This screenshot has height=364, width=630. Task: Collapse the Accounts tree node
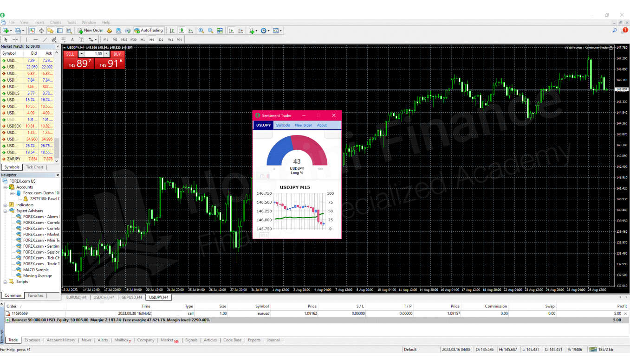pyautogui.click(x=5, y=187)
